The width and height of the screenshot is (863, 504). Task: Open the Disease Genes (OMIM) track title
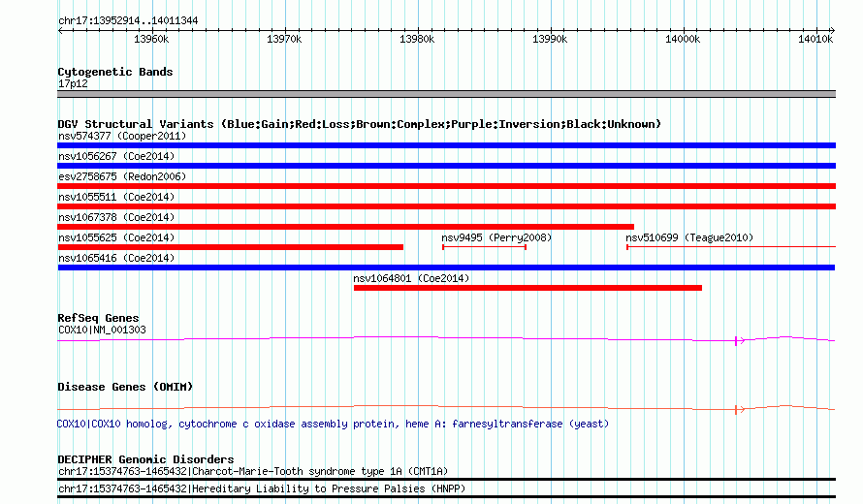tap(125, 387)
